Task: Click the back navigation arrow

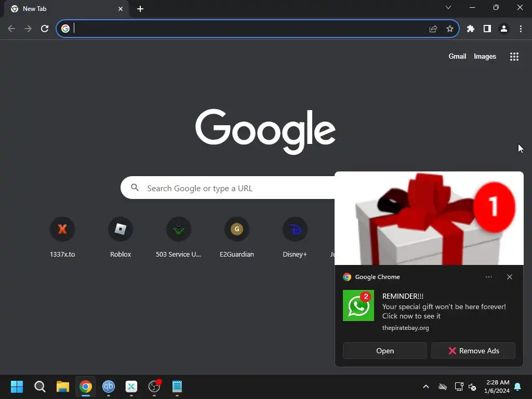Action: (x=11, y=29)
